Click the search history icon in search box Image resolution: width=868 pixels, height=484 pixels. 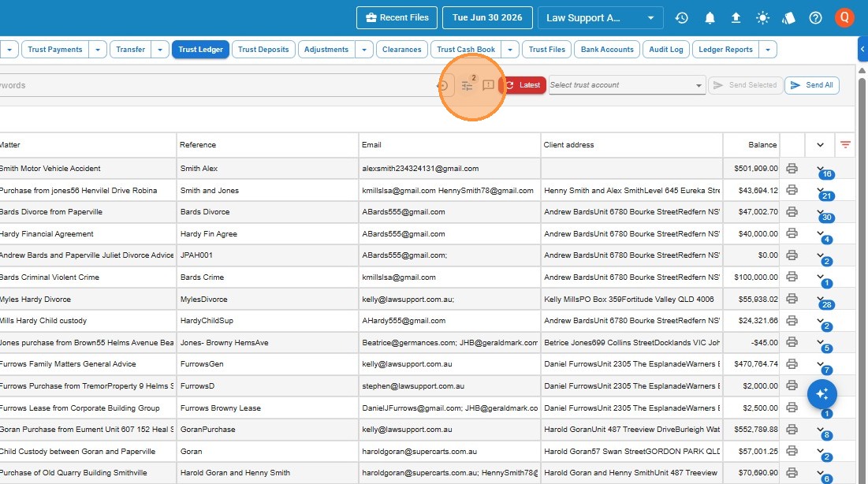(x=443, y=86)
